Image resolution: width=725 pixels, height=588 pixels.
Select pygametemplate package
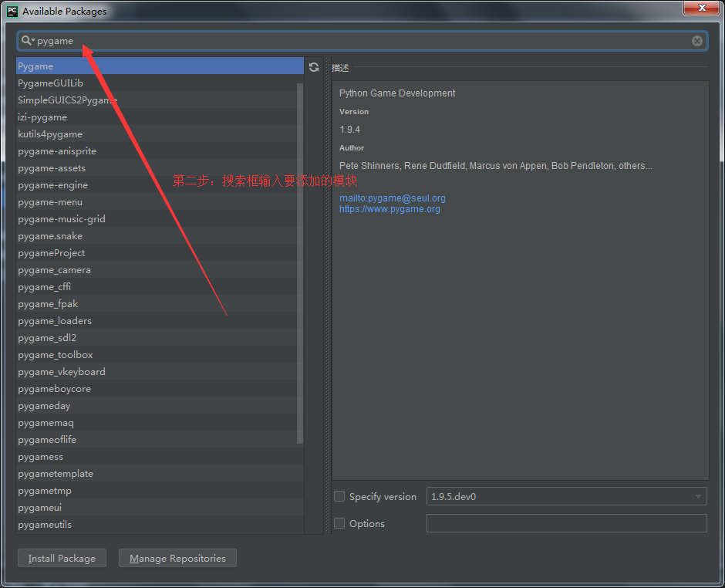(x=160, y=474)
